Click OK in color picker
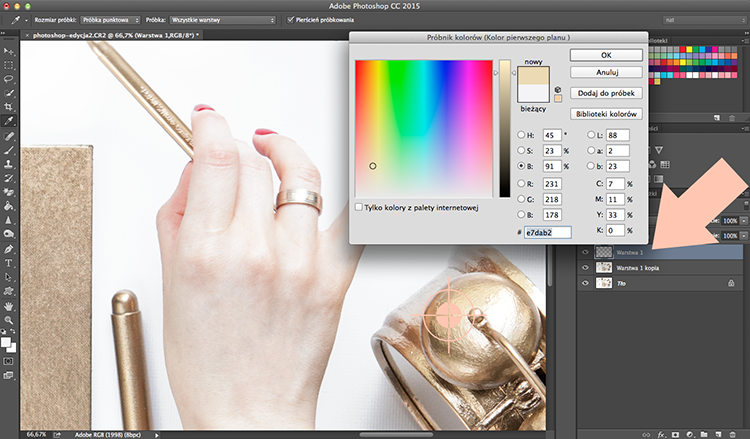750x439 pixels. click(606, 55)
